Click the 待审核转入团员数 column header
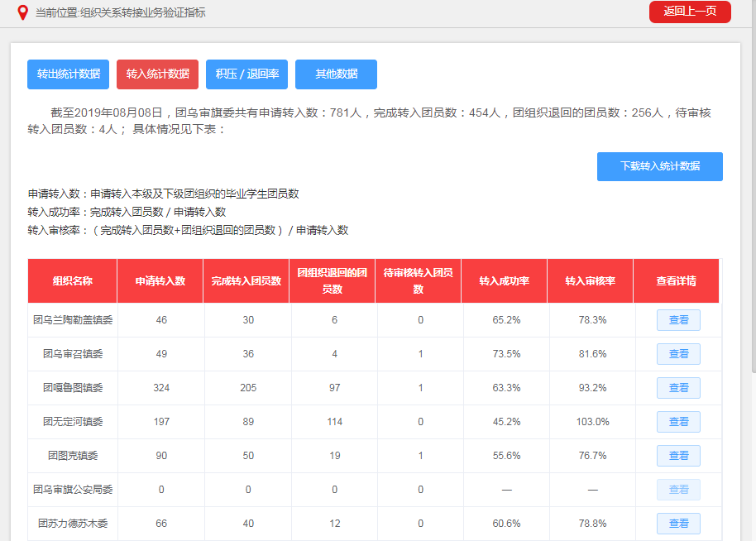 click(x=418, y=281)
